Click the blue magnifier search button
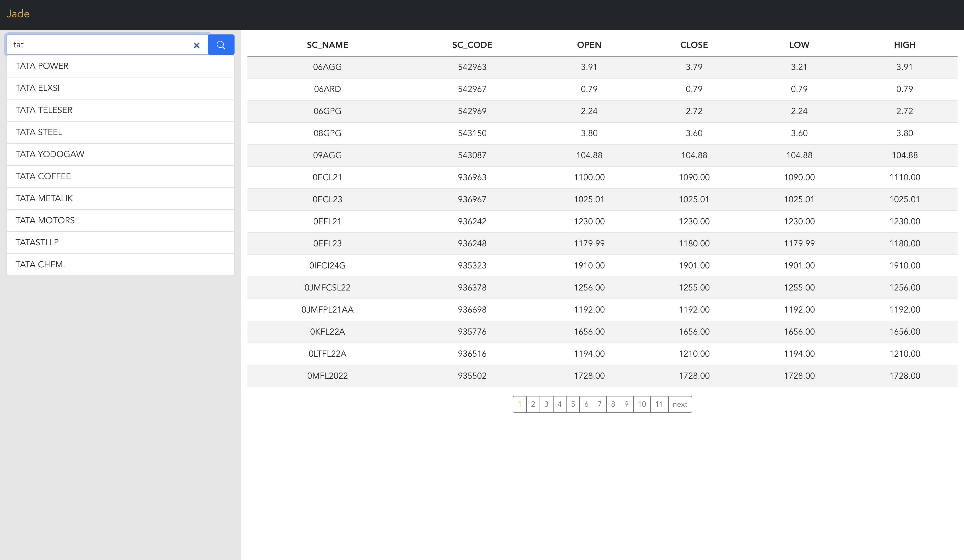 (x=221, y=45)
